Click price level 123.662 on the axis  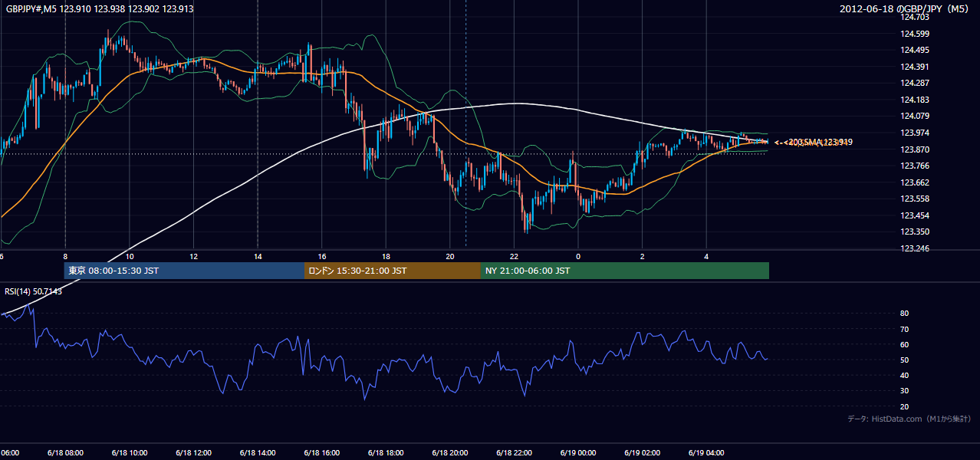click(915, 182)
